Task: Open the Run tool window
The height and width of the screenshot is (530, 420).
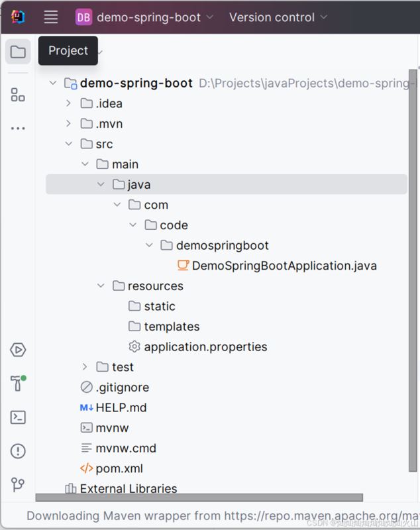Action: (x=18, y=350)
